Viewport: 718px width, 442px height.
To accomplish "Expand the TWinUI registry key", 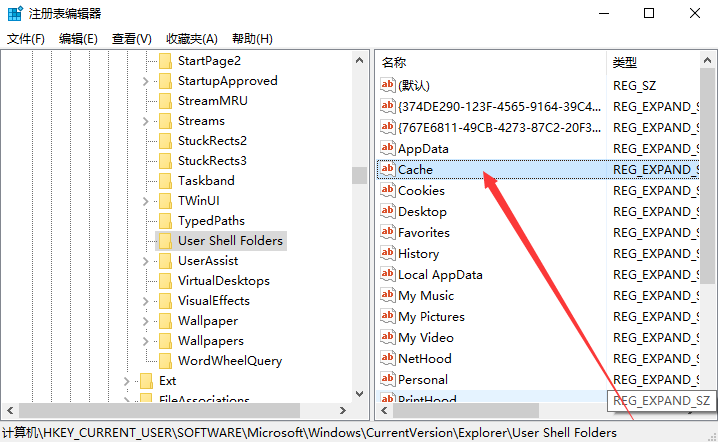I will pos(146,201).
